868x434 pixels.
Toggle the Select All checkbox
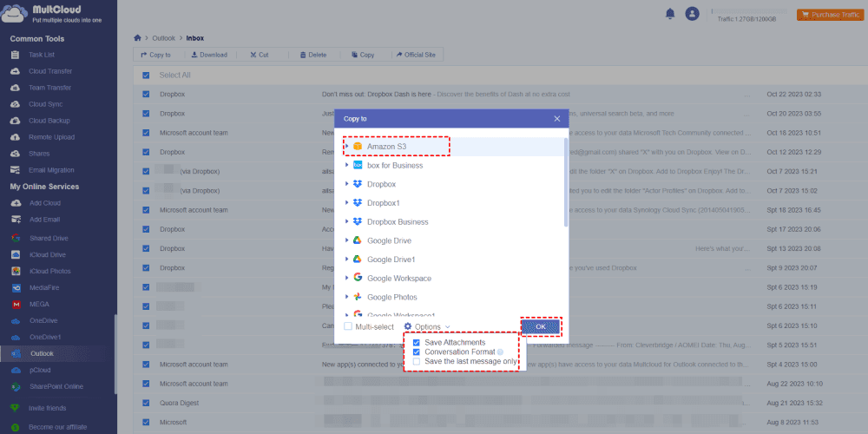(146, 75)
